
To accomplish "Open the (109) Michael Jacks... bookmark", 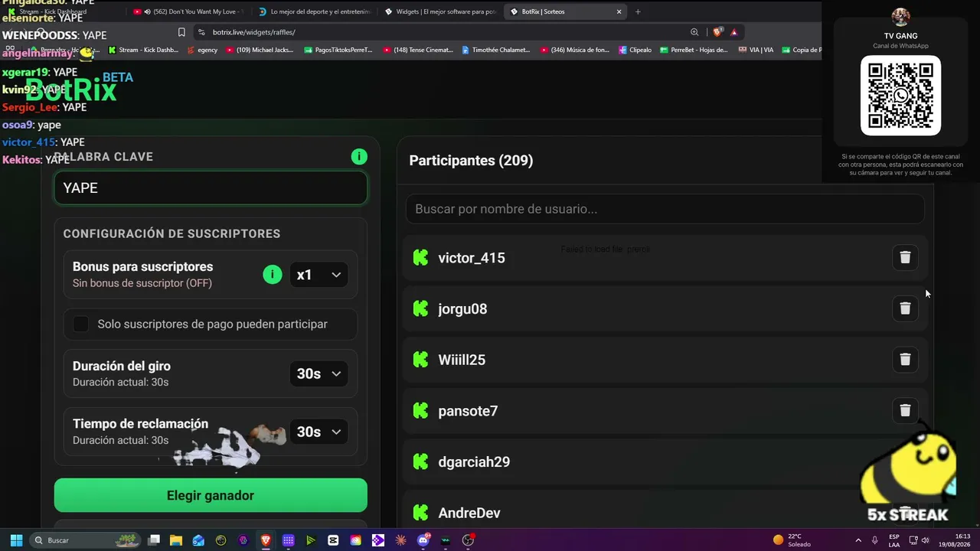I will tap(260, 50).
